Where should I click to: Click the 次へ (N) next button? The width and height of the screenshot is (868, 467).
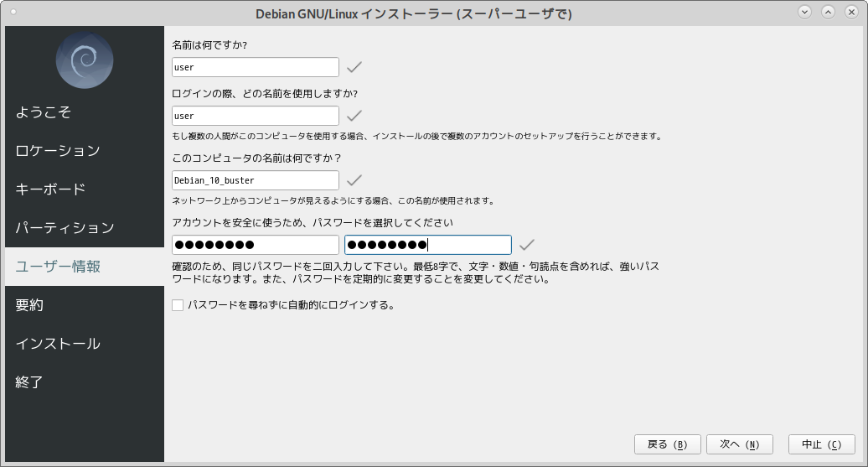click(740, 444)
